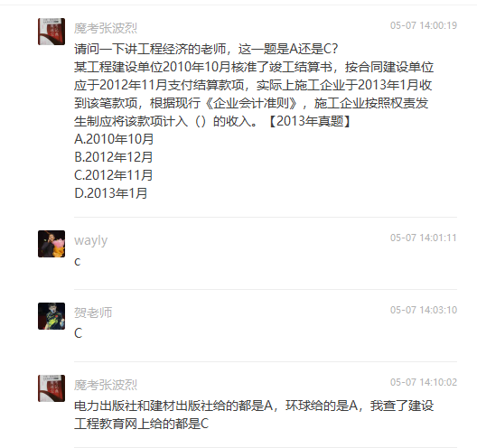Image resolution: width=477 pixels, height=448 pixels.
Task: Click the message about 电力出版社和建材出版社
Action: click(254, 415)
